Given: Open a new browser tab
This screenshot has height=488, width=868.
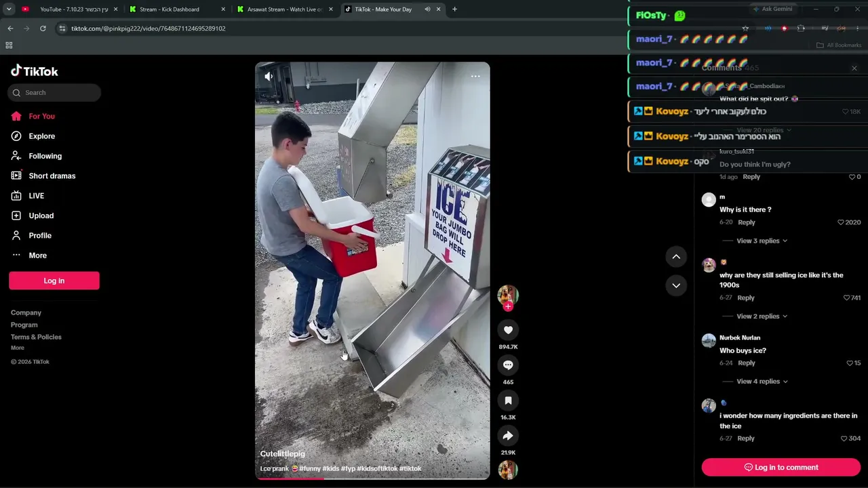Looking at the screenshot, I should (454, 9).
